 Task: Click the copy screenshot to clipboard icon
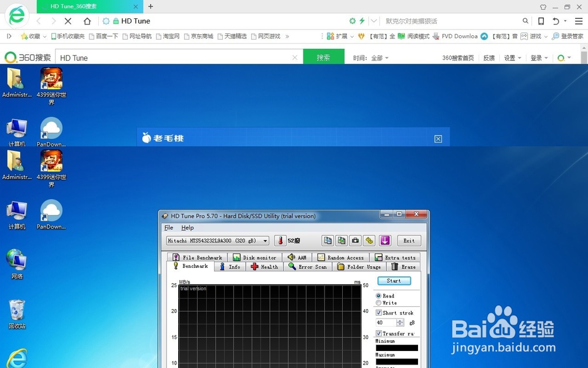tap(341, 240)
